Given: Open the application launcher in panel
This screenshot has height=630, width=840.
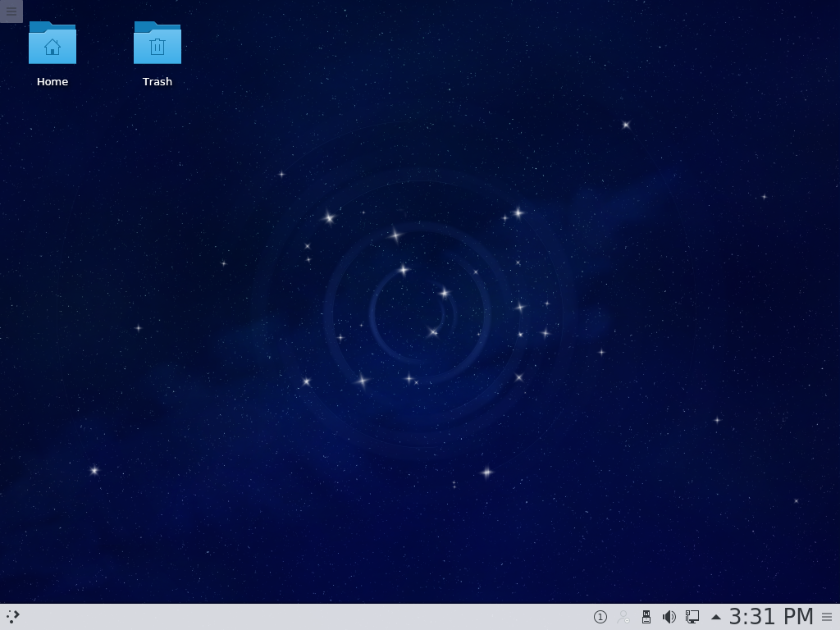Looking at the screenshot, I should pyautogui.click(x=13, y=617).
